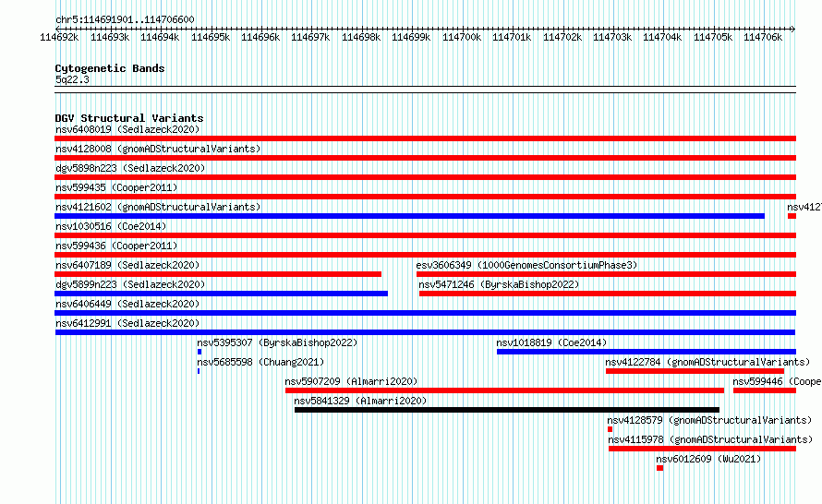Select the blue bar of nsv6406449
This screenshot has height=504, width=822.
click(425, 313)
